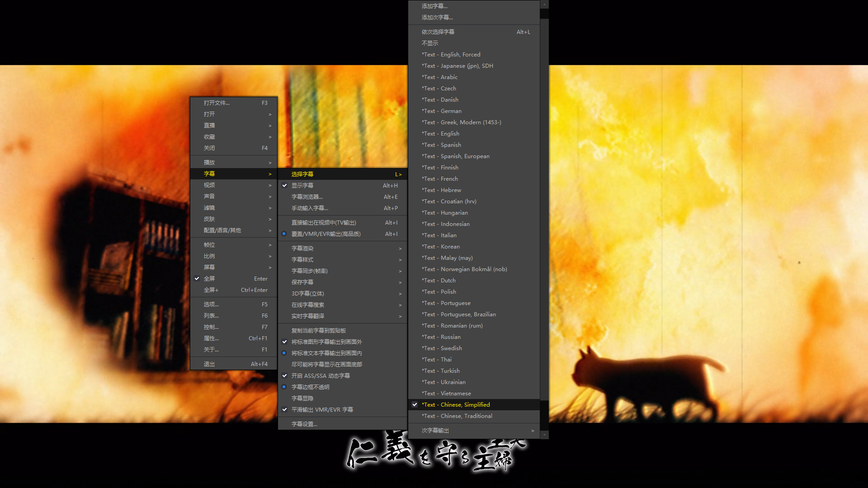868x488 pixels.
Task: Toggle 将标准图形字幕输出到画面外 option
Action: click(x=342, y=342)
